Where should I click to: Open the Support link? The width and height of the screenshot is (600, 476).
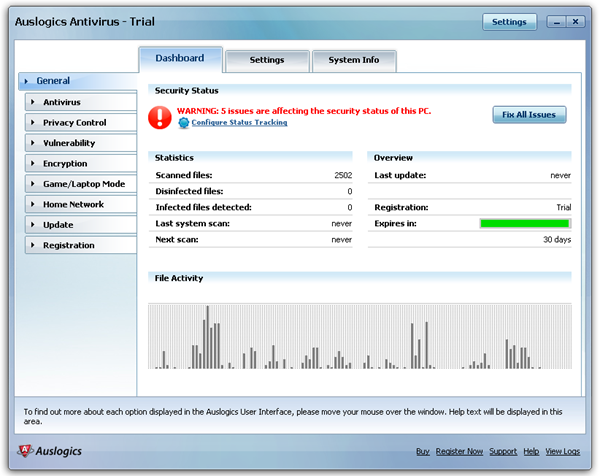click(503, 452)
